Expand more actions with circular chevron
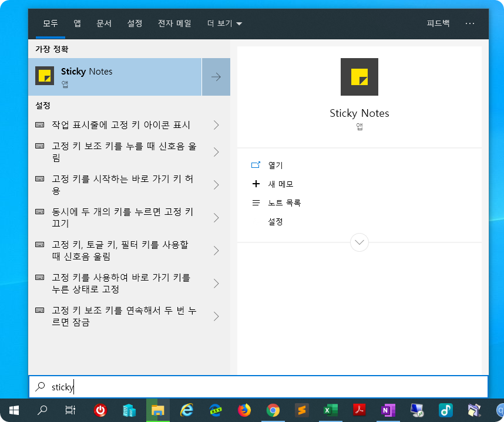This screenshot has height=422, width=504. click(359, 242)
